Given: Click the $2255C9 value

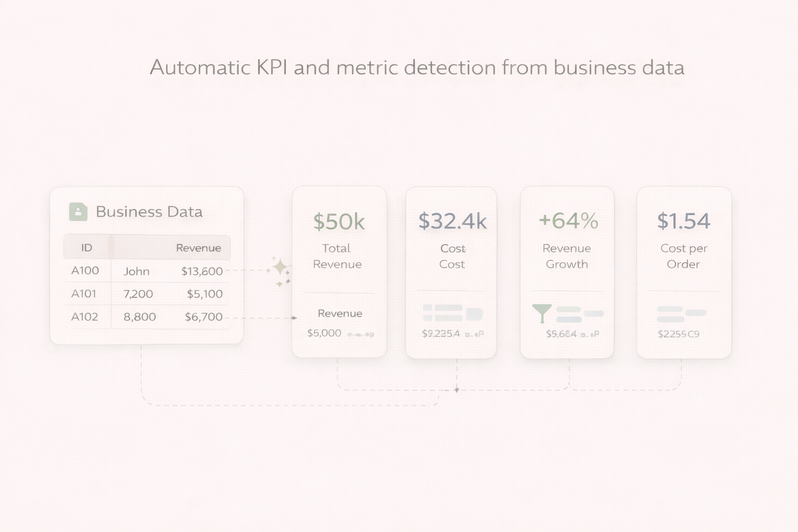Looking at the screenshot, I should click(x=679, y=334).
